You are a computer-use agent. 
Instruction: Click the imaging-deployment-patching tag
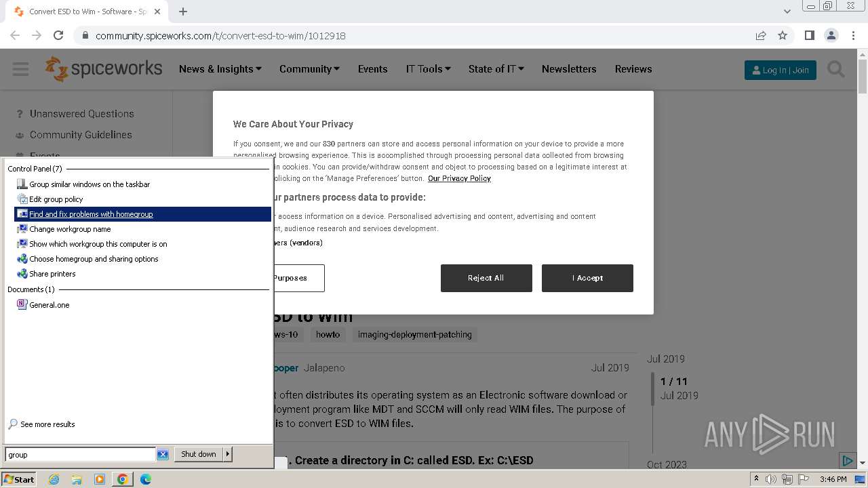click(414, 334)
